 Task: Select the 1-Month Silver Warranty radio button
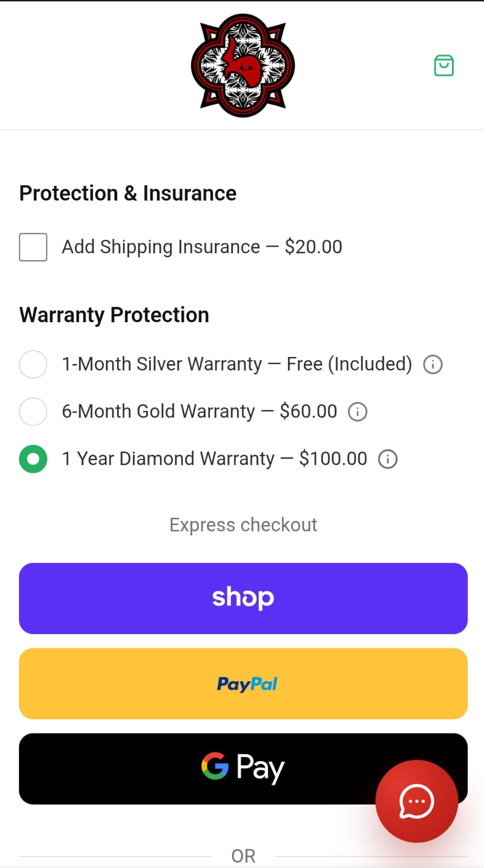tap(33, 364)
